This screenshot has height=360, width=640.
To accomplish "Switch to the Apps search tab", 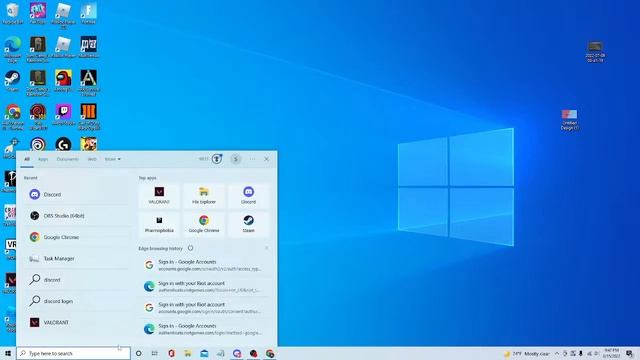I will (x=43, y=159).
